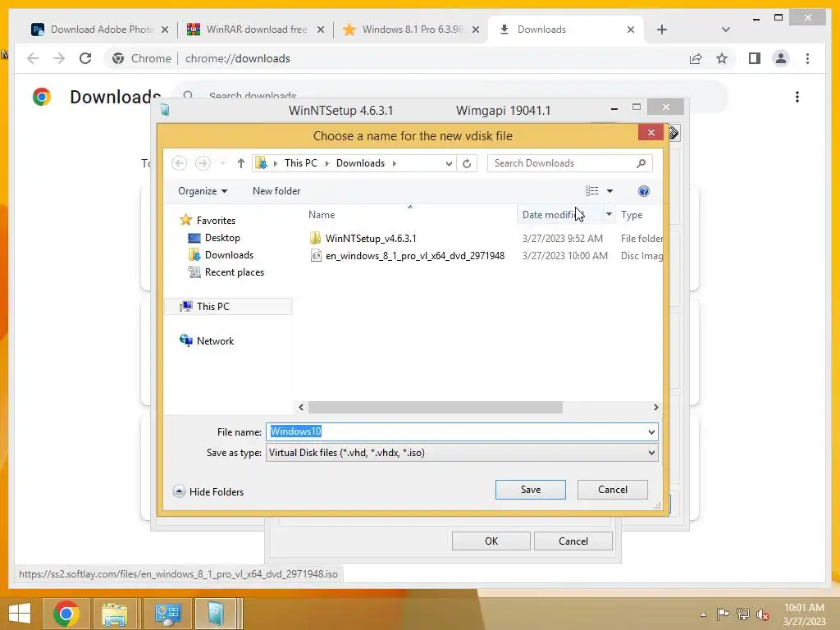Change the file view layout icon

pyautogui.click(x=592, y=190)
